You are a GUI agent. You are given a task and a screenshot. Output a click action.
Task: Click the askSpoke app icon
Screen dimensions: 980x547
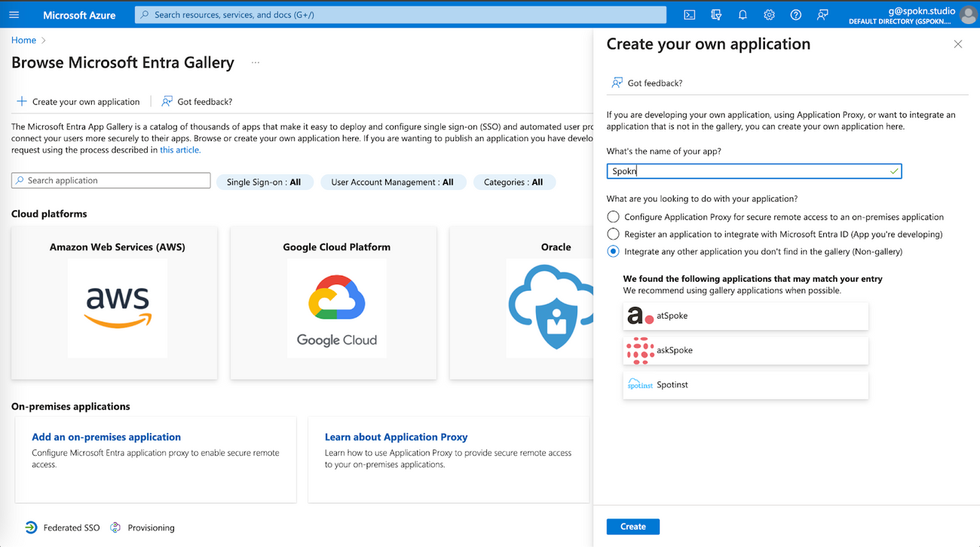coord(640,350)
